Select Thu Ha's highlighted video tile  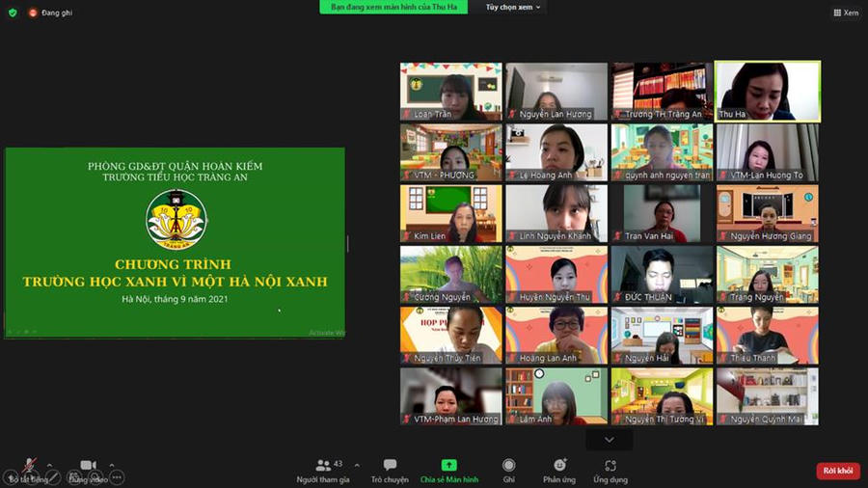pos(768,92)
